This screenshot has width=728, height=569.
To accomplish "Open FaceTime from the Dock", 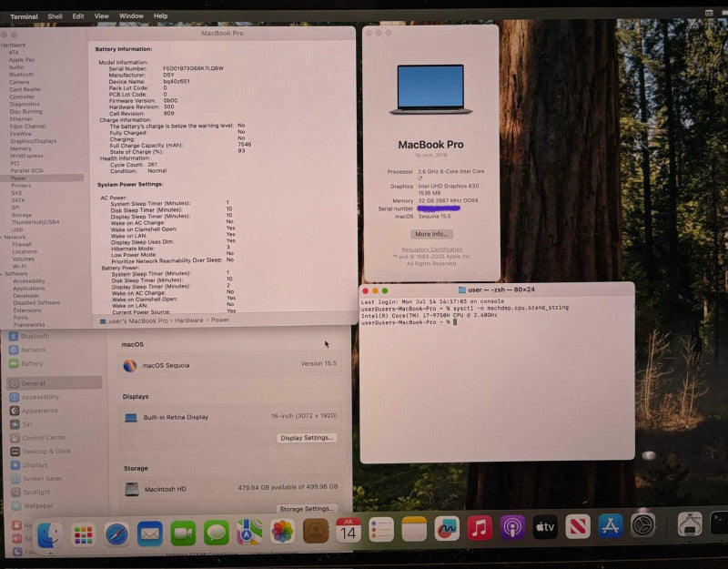I will pyautogui.click(x=183, y=533).
